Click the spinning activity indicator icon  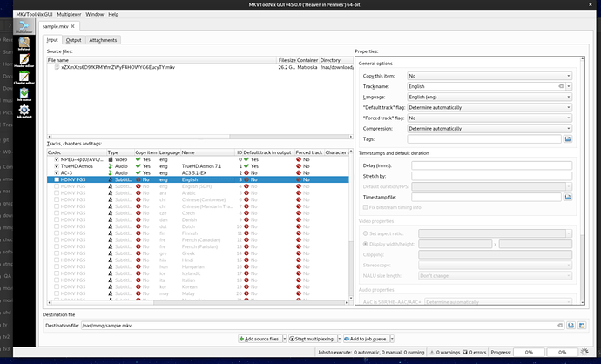584,352
